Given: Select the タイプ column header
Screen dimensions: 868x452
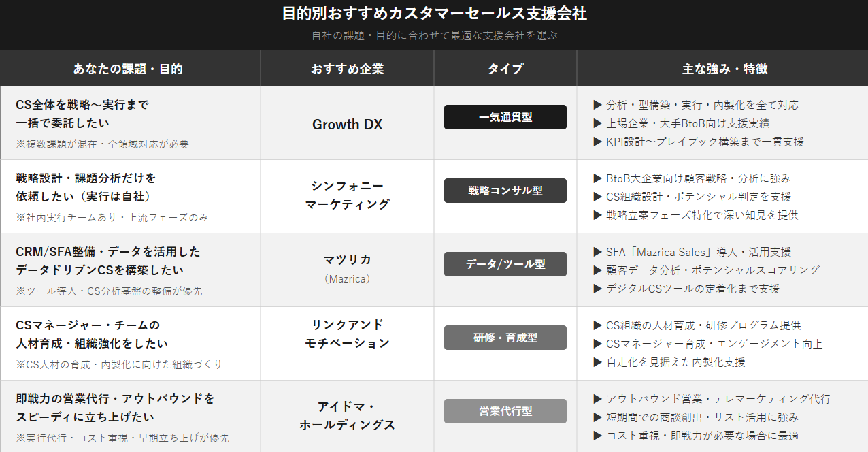Looking at the screenshot, I should 505,69.
